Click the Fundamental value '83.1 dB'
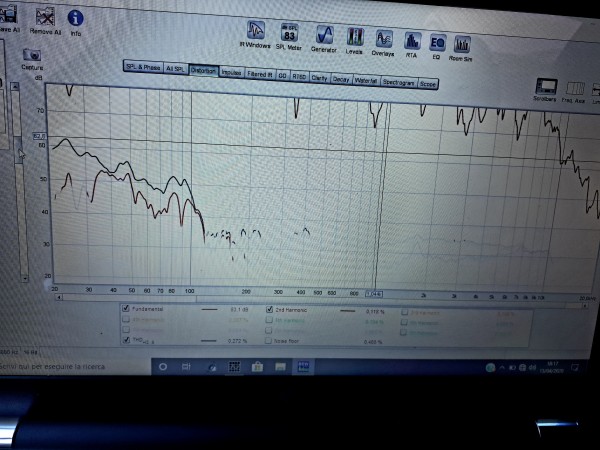Viewport: 600px width, 450px height. point(240,309)
